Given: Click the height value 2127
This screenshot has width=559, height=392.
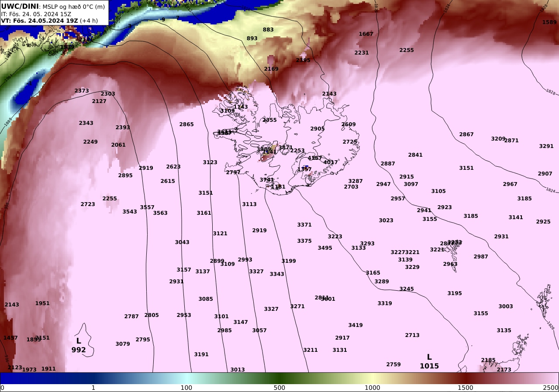Looking at the screenshot, I should (x=99, y=101).
